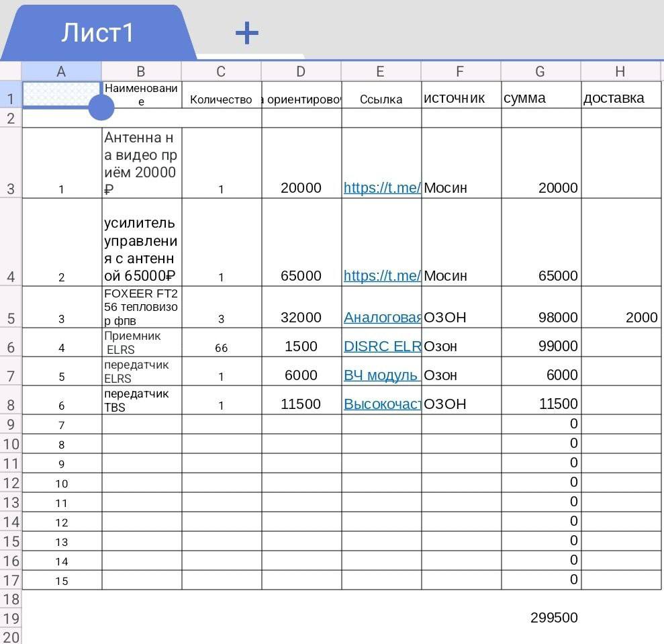Select numbering cell 15 in column A
664x644 pixels.
click(62, 580)
